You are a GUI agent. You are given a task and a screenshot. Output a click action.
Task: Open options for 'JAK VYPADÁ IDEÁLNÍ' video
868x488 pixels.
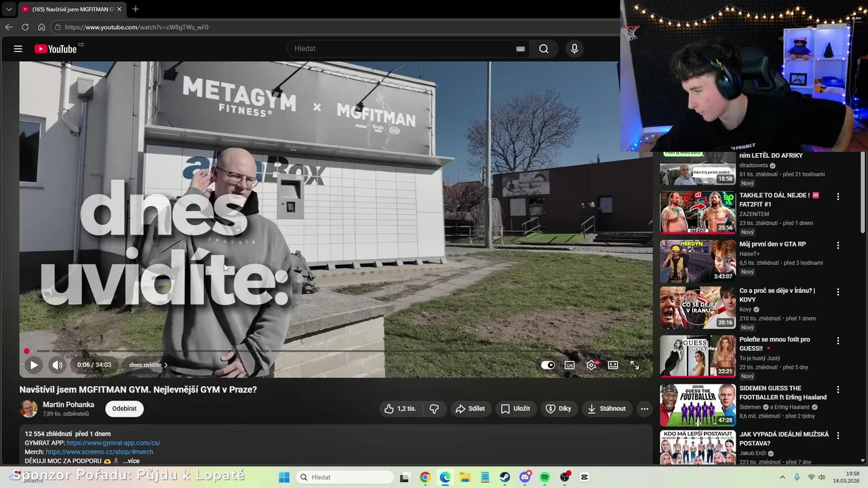pyautogui.click(x=838, y=436)
